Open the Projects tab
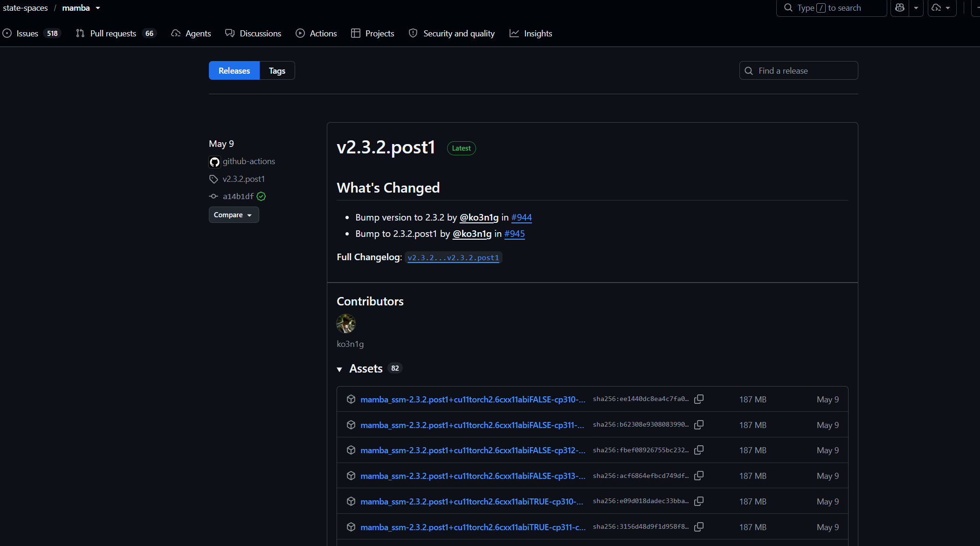 373,34
